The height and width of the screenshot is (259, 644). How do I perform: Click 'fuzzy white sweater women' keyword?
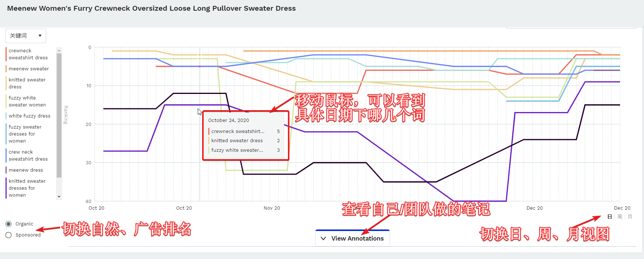click(x=27, y=101)
